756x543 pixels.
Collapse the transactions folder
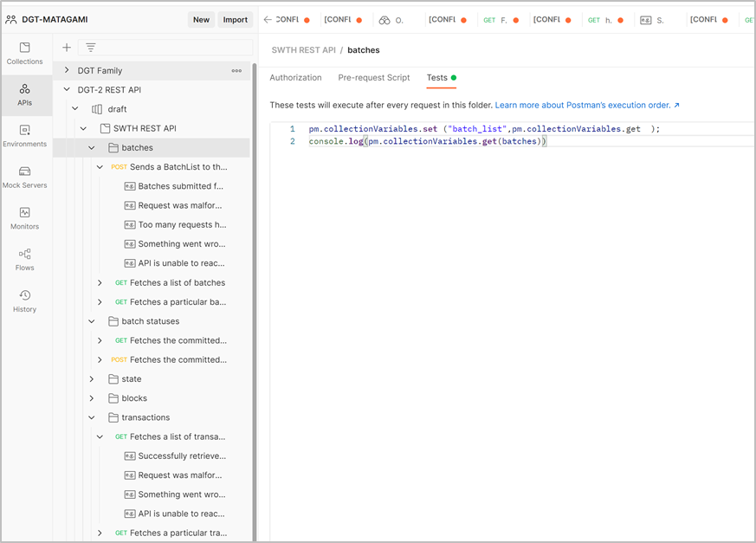pos(92,417)
